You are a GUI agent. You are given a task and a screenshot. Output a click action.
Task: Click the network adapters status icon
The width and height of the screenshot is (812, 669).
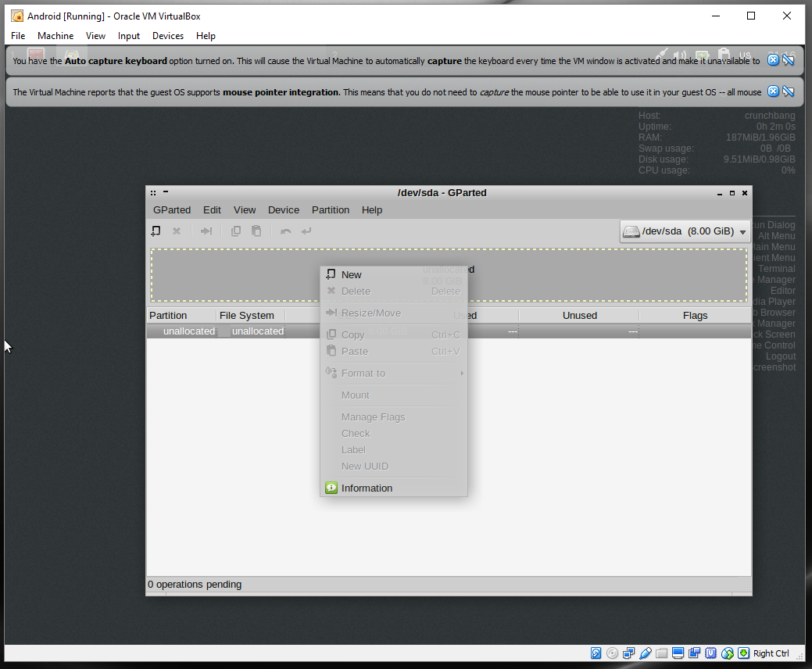628,653
